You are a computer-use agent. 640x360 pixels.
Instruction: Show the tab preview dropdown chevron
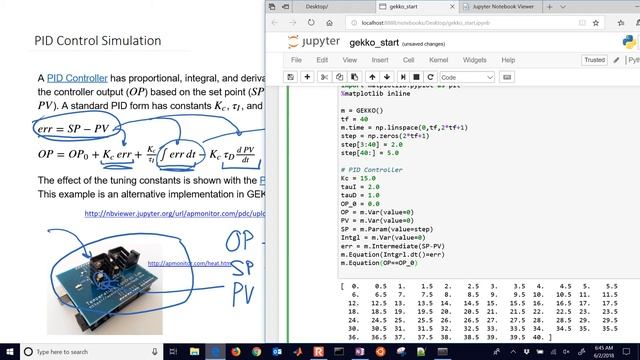pos(563,7)
